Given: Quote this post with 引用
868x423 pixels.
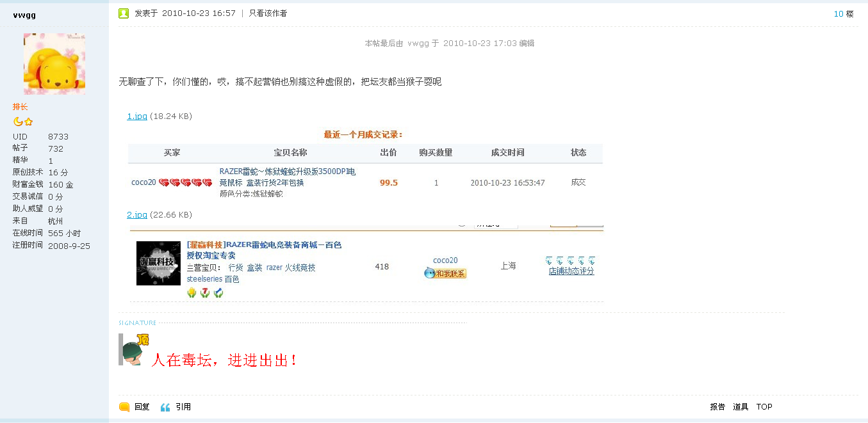Looking at the screenshot, I should coord(183,407).
